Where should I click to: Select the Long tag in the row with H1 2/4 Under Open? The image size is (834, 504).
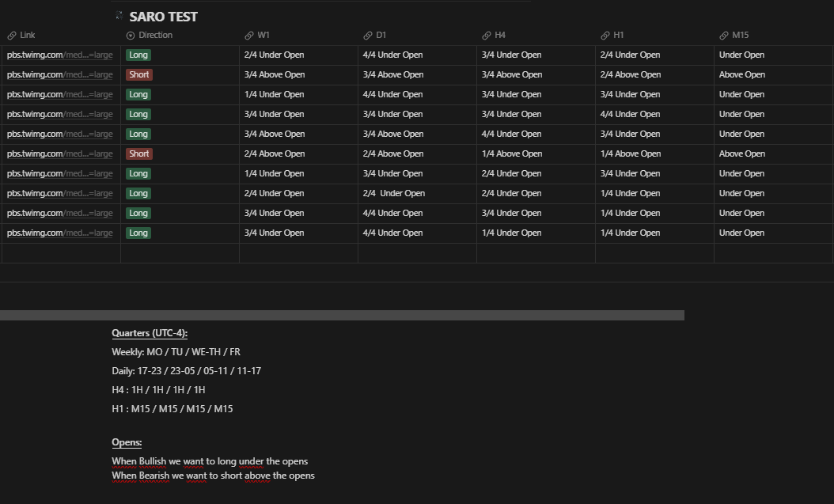tap(138, 55)
